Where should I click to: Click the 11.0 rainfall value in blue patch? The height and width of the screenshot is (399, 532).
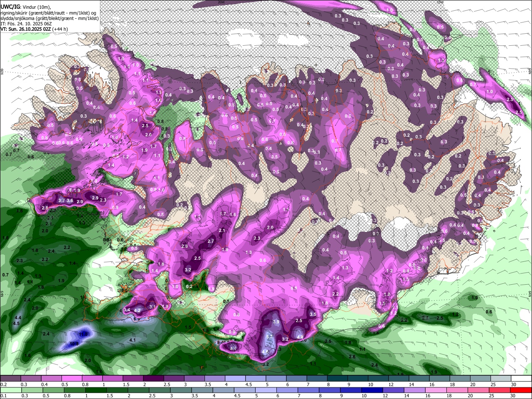click(x=83, y=334)
